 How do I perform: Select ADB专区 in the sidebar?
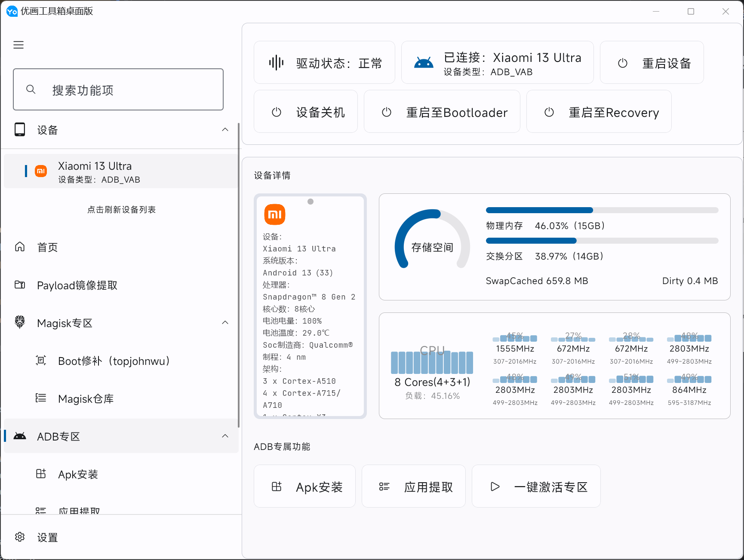[x=120, y=436]
